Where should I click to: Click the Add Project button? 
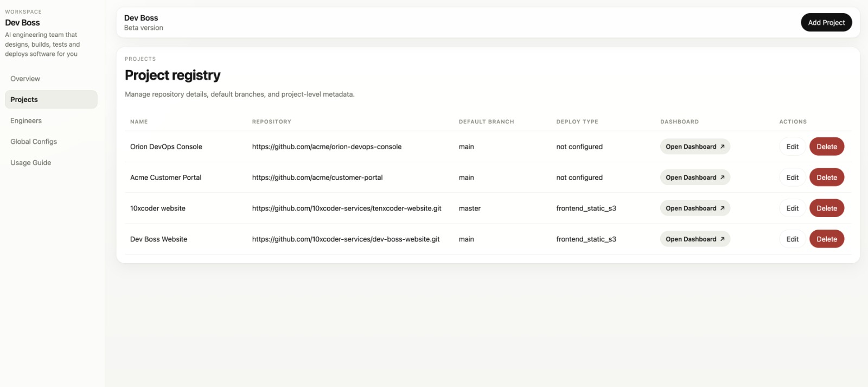(x=826, y=22)
